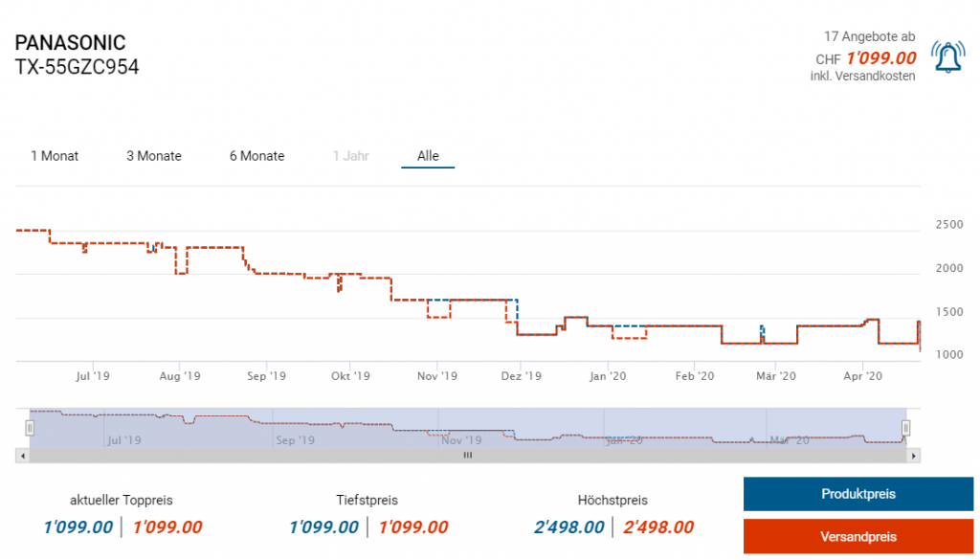Click the CHF 1'099.00 offer price
The height and width of the screenshot is (560, 980).
click(881, 57)
